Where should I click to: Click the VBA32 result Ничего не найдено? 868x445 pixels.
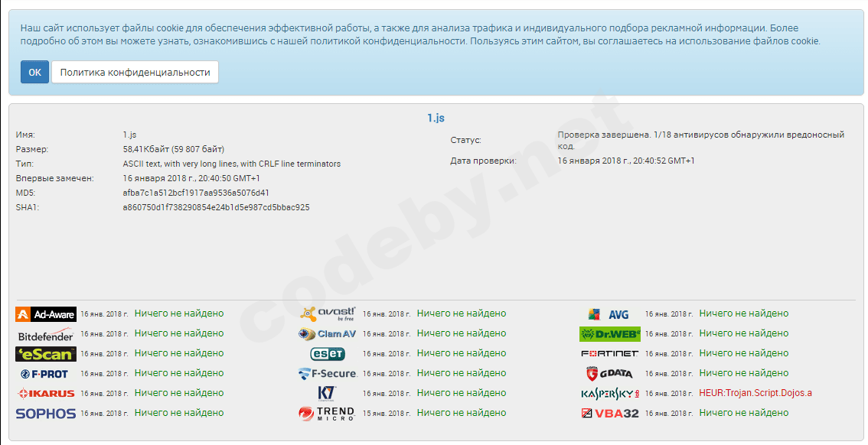point(744,413)
